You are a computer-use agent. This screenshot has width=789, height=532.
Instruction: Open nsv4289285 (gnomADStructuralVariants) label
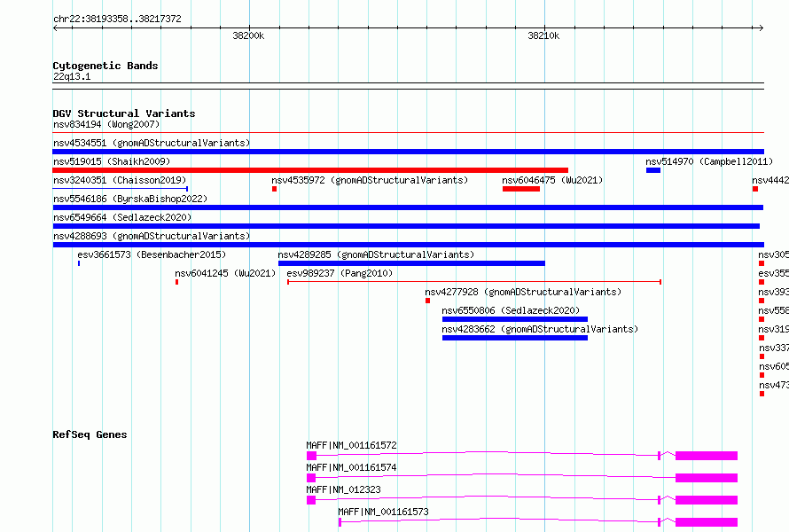pos(376,254)
